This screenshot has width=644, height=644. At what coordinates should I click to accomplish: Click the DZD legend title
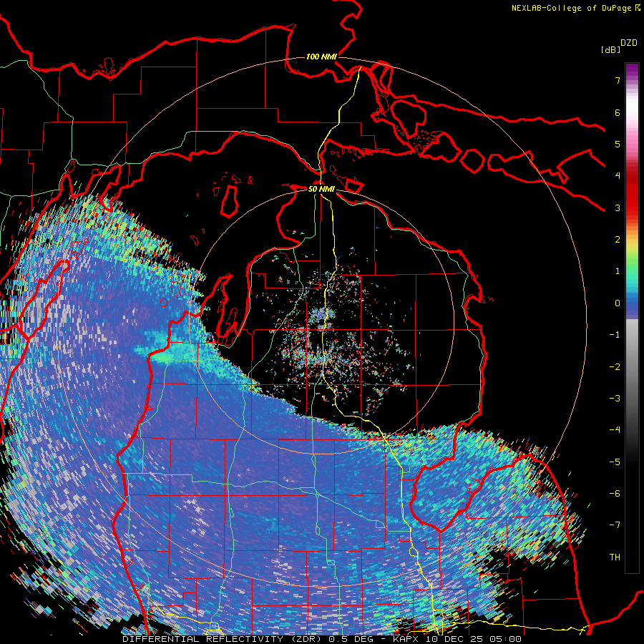click(x=629, y=43)
